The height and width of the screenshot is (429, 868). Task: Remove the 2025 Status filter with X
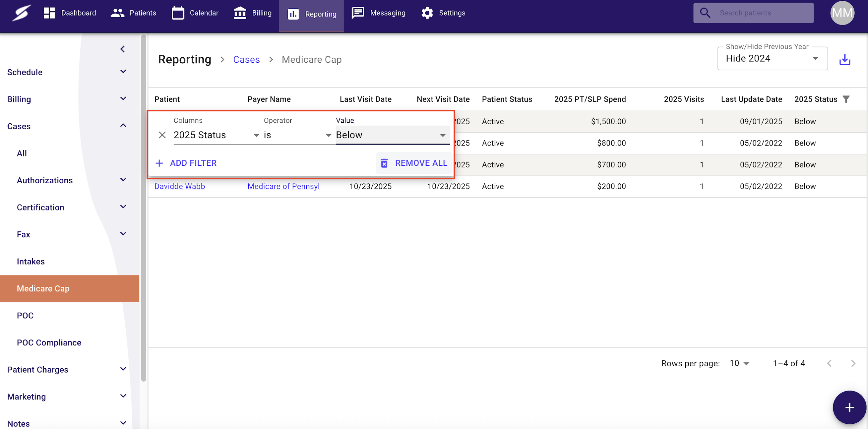[x=162, y=135]
